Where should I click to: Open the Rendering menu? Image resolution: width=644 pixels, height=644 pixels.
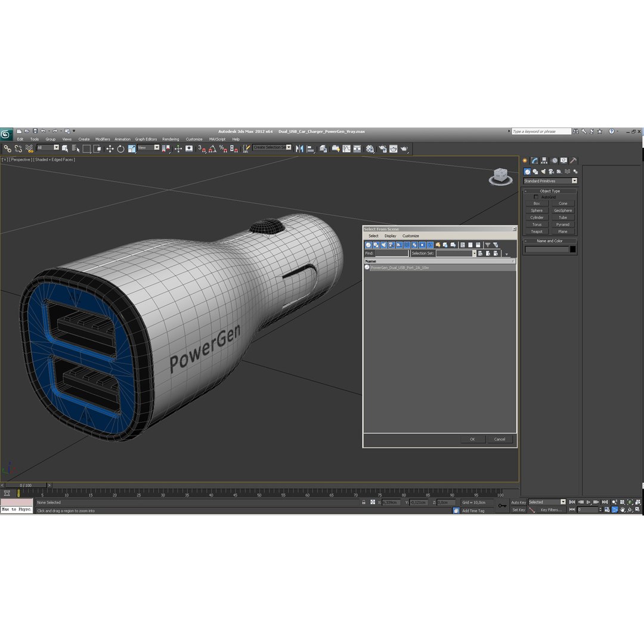(x=171, y=139)
